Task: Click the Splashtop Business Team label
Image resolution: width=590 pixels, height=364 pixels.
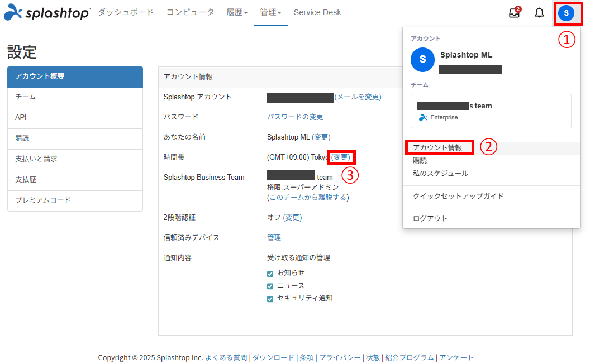Action: pos(204,178)
